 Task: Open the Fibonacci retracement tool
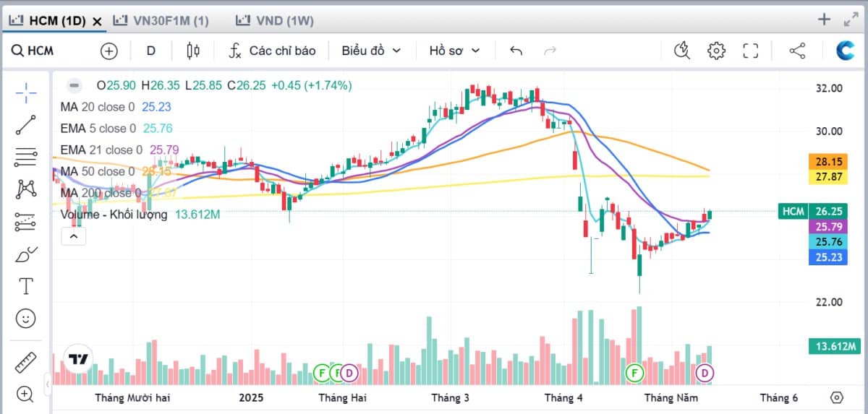tap(26, 157)
